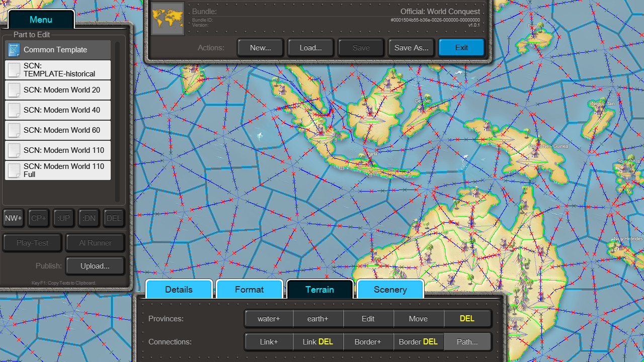Enable earth+ province placement mode
The width and height of the screenshot is (644, 362).
(317, 318)
